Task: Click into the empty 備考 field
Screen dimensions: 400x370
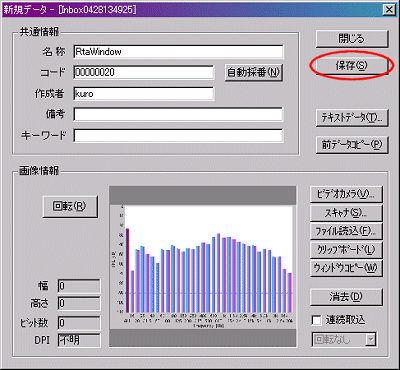Action: point(178,114)
